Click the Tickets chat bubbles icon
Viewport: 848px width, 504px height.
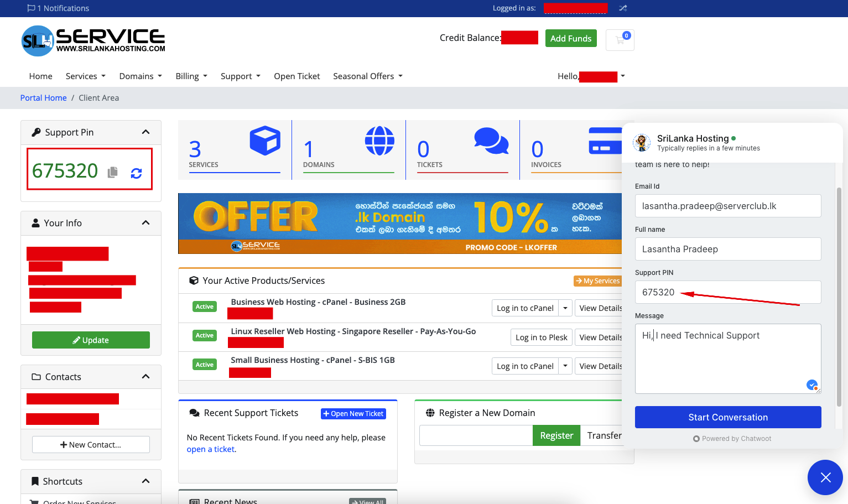click(x=491, y=141)
